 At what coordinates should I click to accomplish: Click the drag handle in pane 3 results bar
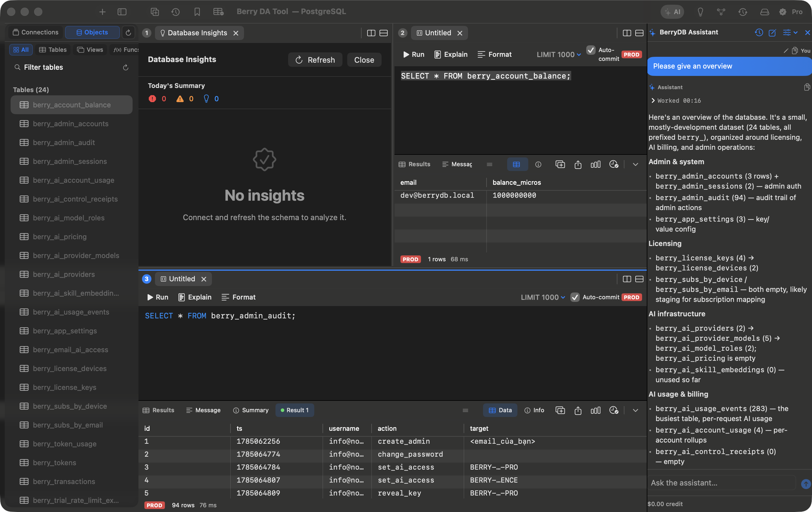coord(465,410)
